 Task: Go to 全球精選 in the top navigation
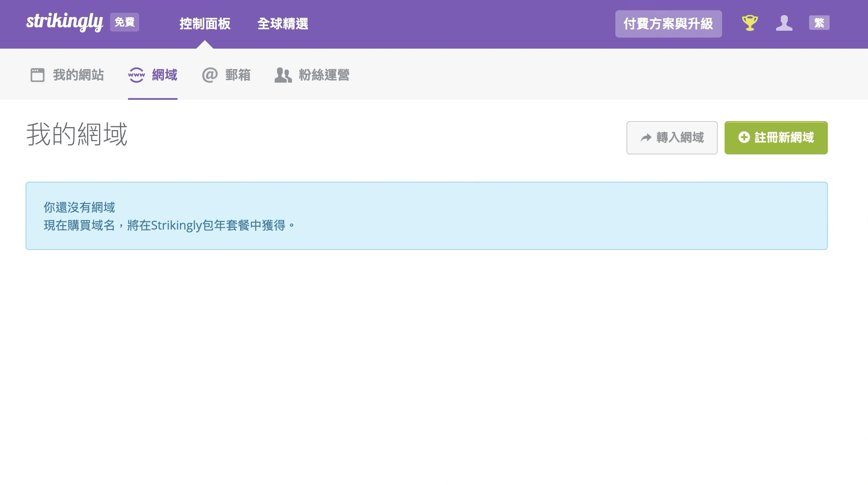(x=283, y=24)
